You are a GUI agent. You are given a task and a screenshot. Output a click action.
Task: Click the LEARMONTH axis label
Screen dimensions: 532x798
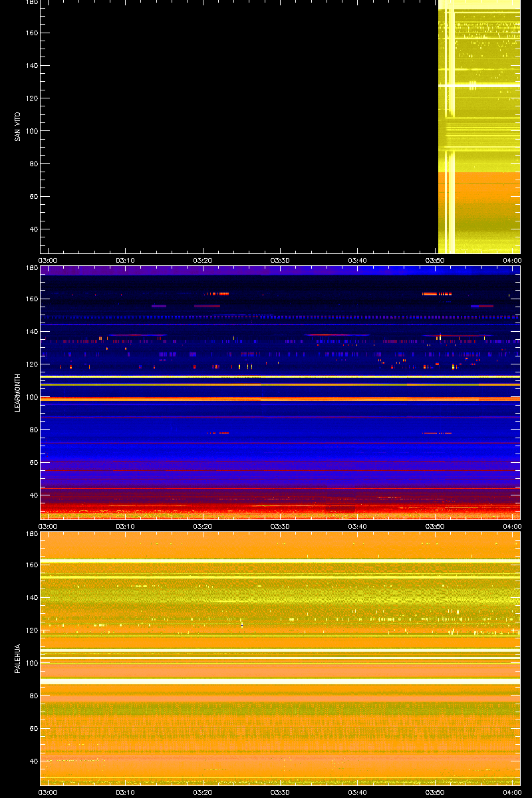pos(17,392)
